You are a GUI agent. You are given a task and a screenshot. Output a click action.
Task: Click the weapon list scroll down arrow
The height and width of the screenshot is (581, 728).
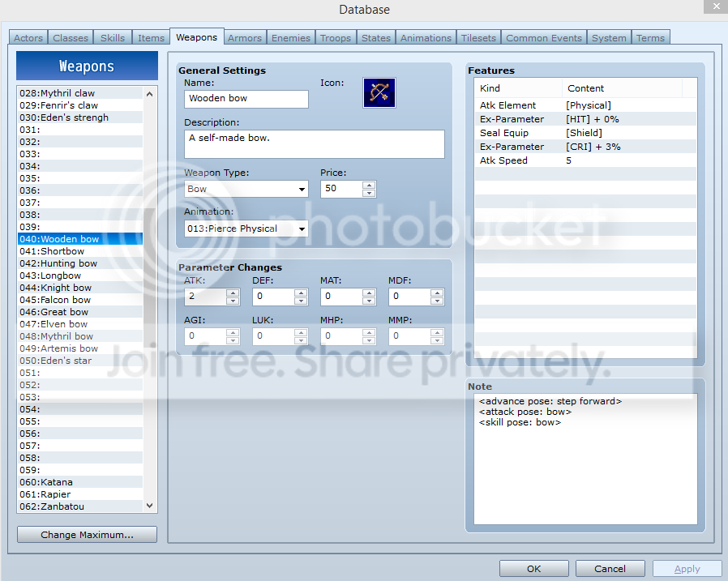(x=149, y=506)
